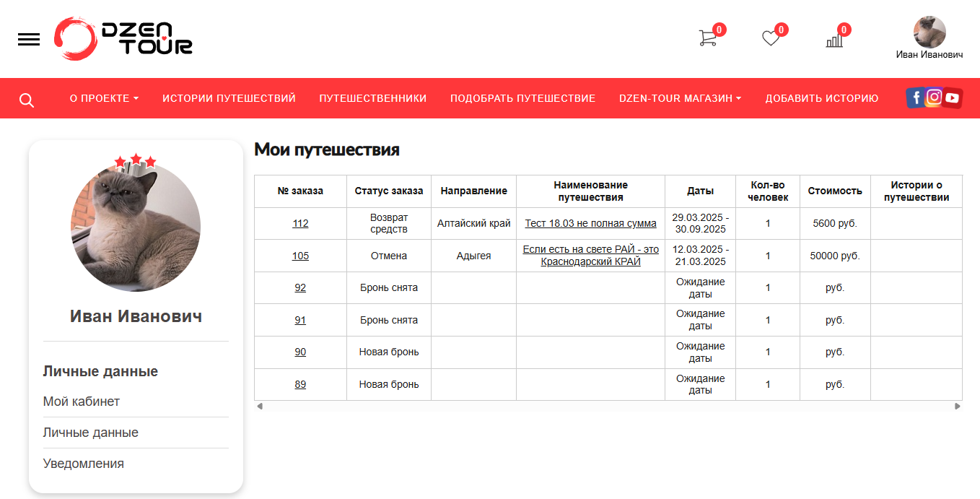Open Личные данные link below Мой кабинет
This screenshot has height=499, width=980.
[x=91, y=433]
